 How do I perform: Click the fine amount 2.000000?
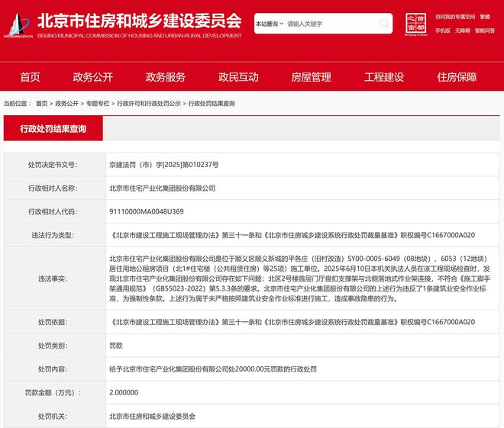click(x=124, y=392)
